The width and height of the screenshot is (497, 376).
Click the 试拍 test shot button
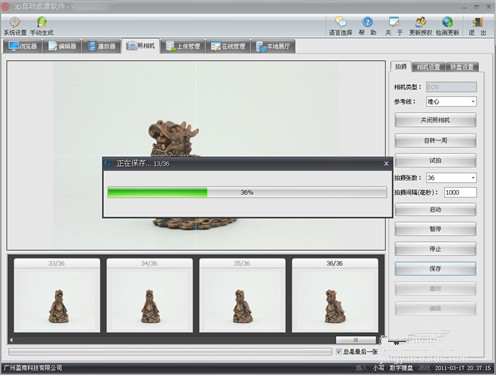(x=435, y=161)
